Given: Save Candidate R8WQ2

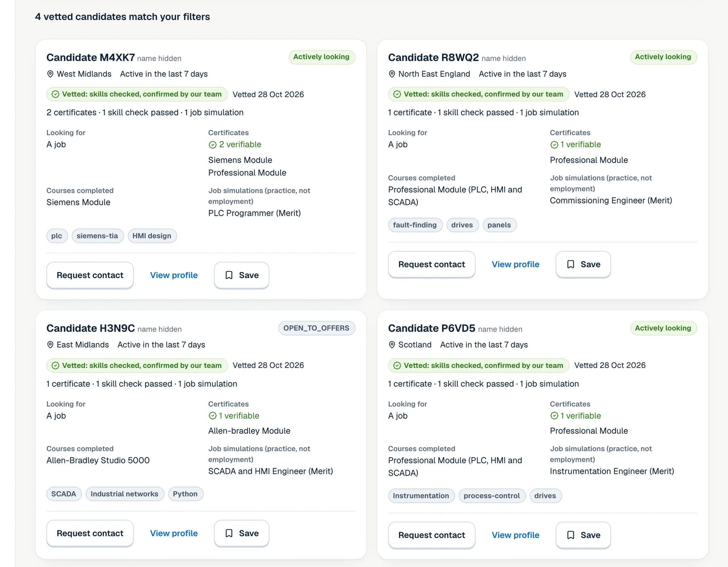Looking at the screenshot, I should click(x=583, y=264).
